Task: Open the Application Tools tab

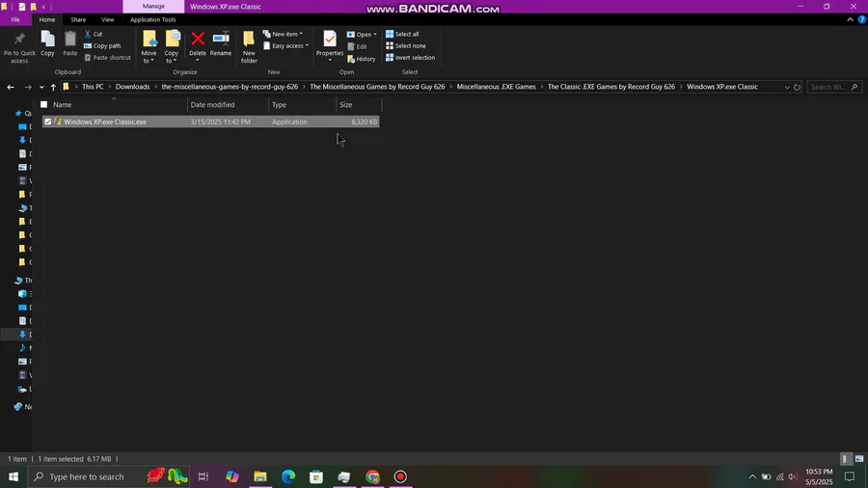Action: [x=152, y=19]
